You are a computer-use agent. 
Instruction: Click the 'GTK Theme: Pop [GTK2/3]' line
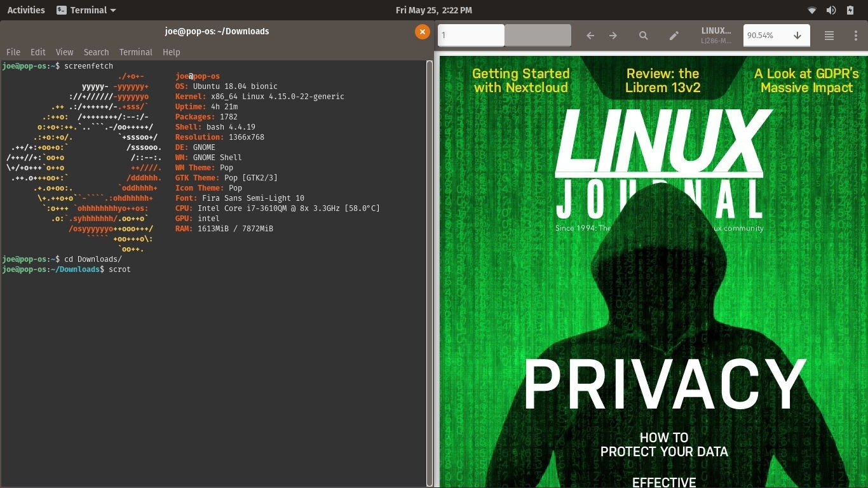(226, 178)
